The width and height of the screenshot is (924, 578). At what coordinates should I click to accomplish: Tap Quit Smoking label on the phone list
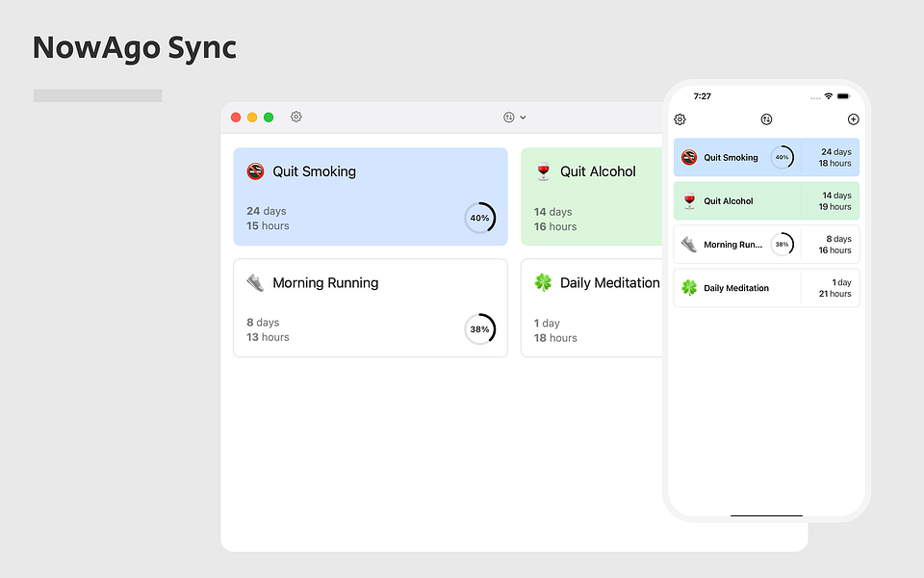pos(731,157)
